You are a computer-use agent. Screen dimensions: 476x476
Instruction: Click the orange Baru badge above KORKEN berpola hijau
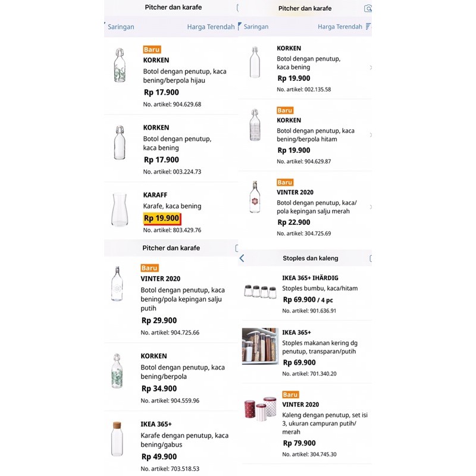coord(152,49)
